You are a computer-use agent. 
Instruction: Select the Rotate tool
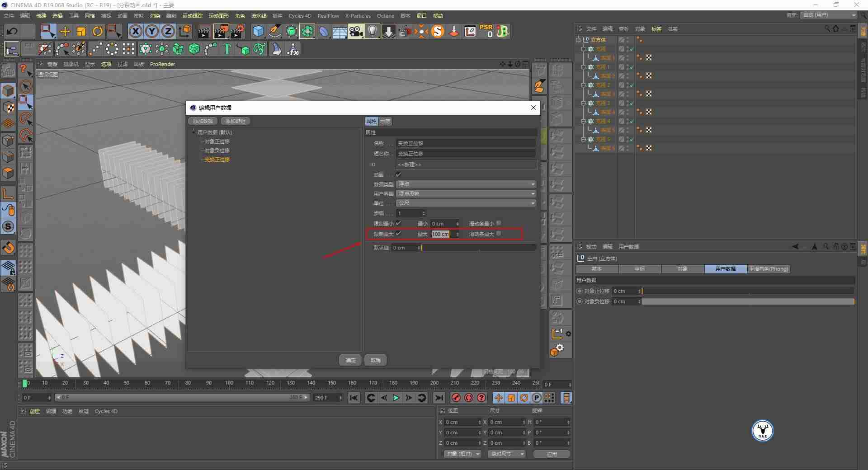click(x=98, y=31)
